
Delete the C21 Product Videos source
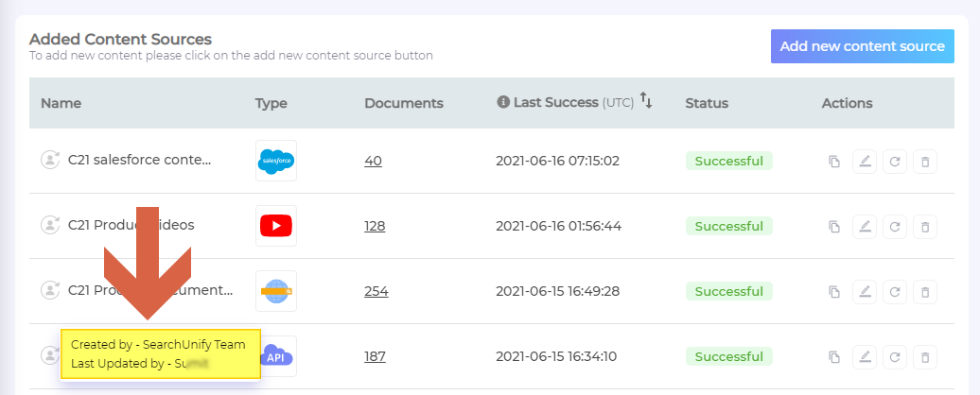(x=924, y=227)
